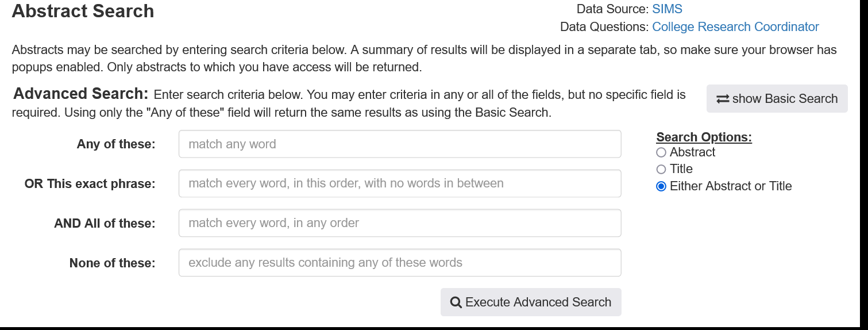Screen dimensions: 868x330
Task: Click the exclude results input field
Action: [400, 263]
